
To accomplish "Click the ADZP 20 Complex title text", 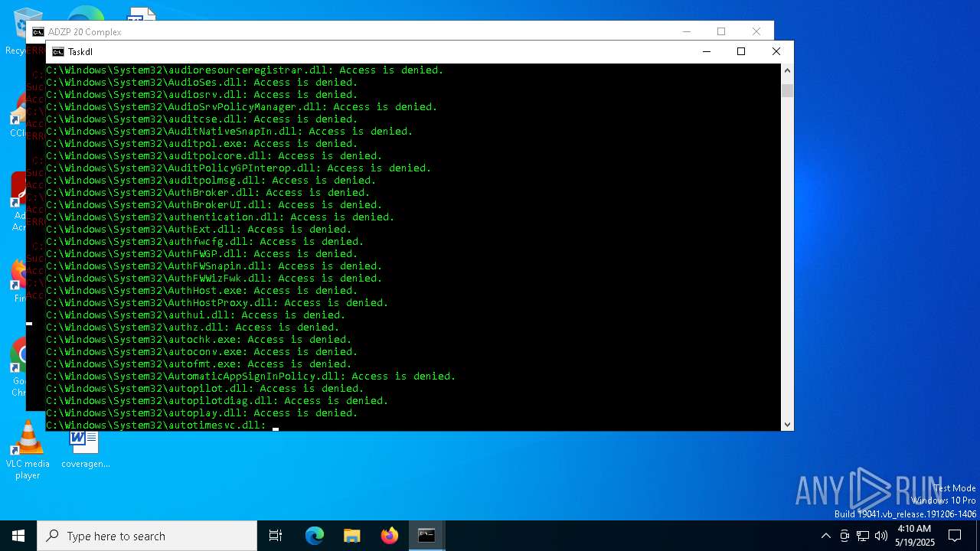I will pos(85,32).
